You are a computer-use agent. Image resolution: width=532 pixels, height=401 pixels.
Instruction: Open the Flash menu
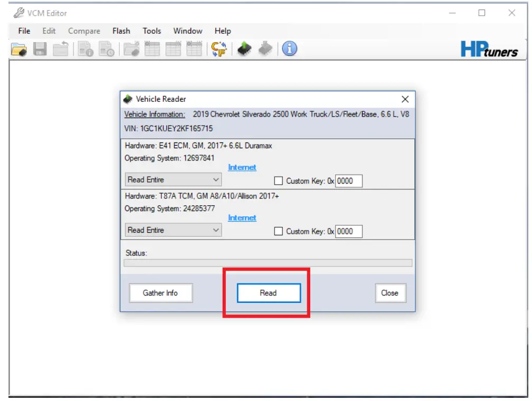click(x=121, y=31)
